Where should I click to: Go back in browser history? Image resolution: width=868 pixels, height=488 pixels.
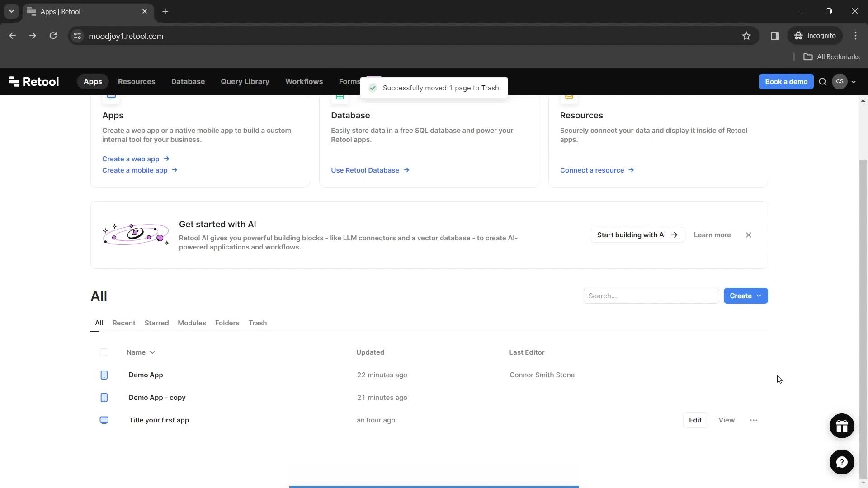pos(13,36)
